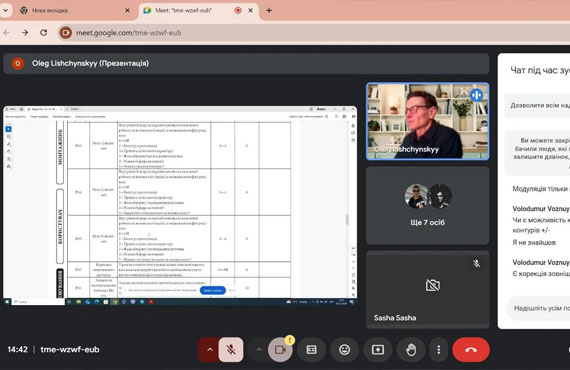
Task: Click the camera warning badge
Action: tap(289, 340)
